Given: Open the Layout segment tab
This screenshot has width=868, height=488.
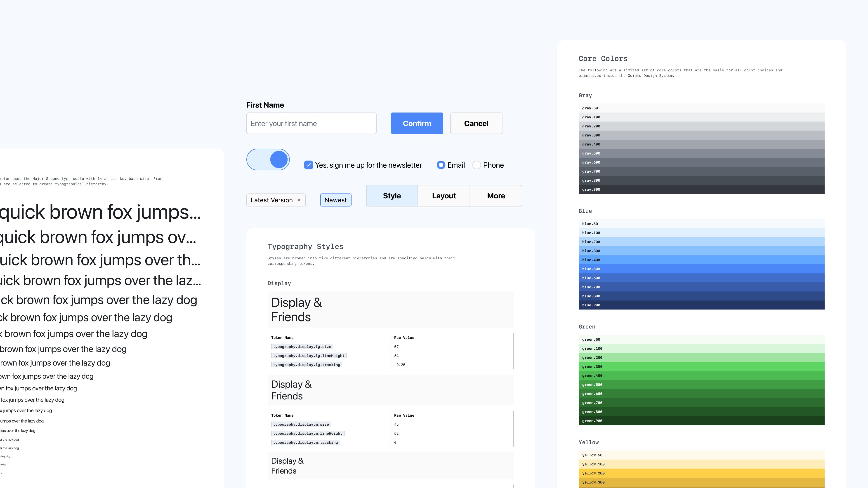Looking at the screenshot, I should click(x=444, y=196).
